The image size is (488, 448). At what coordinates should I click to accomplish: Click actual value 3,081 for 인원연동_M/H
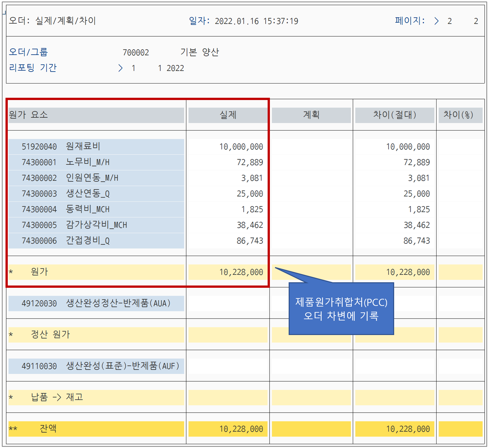pos(252,178)
